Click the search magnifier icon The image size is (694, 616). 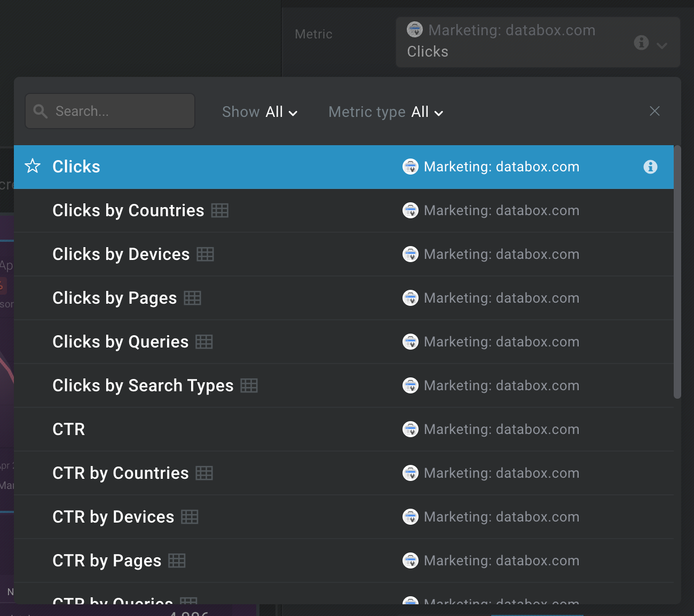click(40, 111)
